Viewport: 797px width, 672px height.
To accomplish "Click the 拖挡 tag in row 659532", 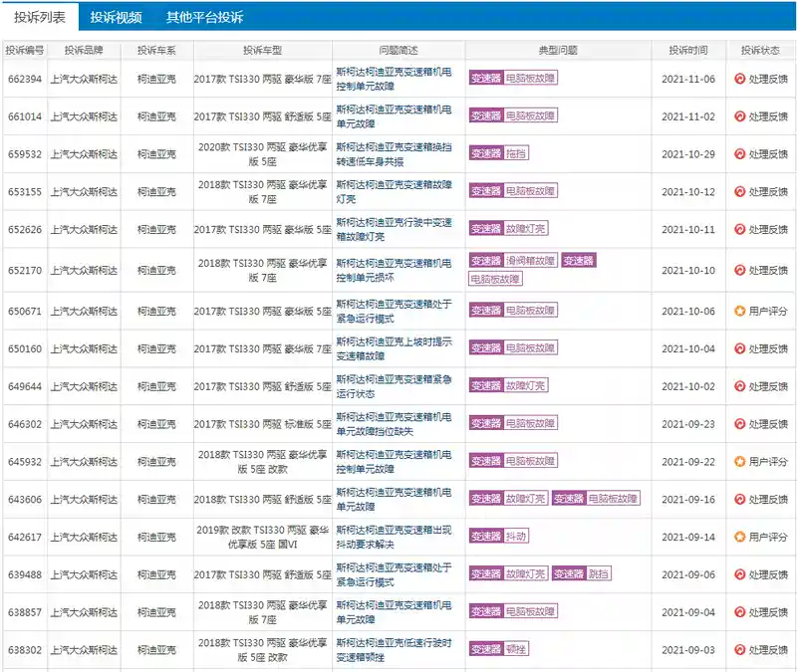I will pyautogui.click(x=516, y=154).
